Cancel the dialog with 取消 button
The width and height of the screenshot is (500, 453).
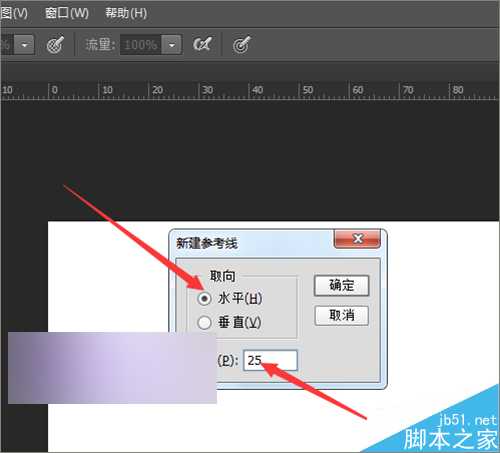tap(341, 315)
